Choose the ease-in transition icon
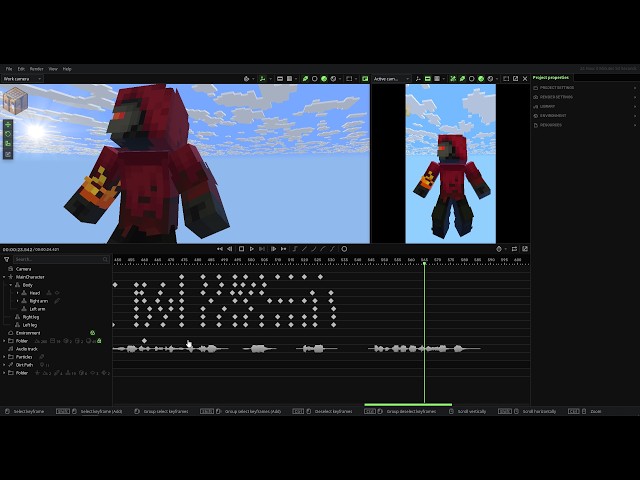This screenshot has width=640, height=480. pos(313,249)
